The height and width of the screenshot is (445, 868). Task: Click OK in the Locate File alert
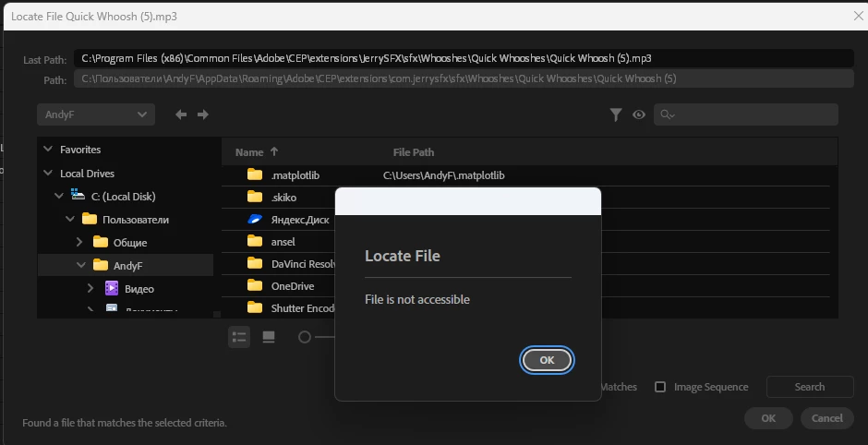click(x=547, y=360)
